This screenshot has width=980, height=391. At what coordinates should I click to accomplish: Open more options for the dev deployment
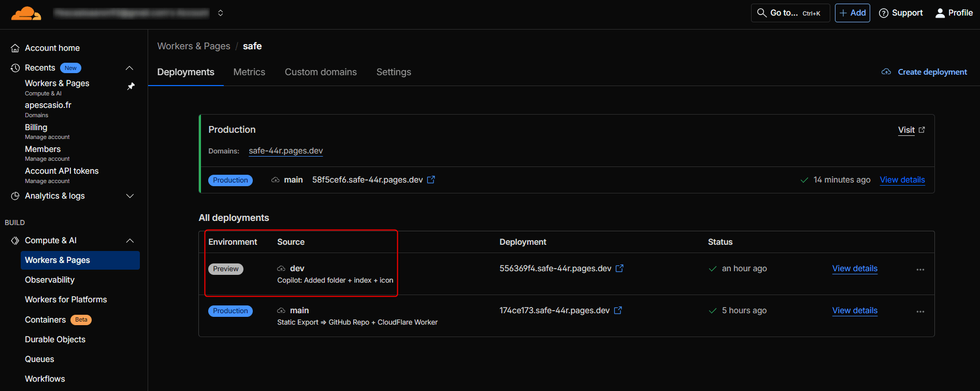coord(920,270)
